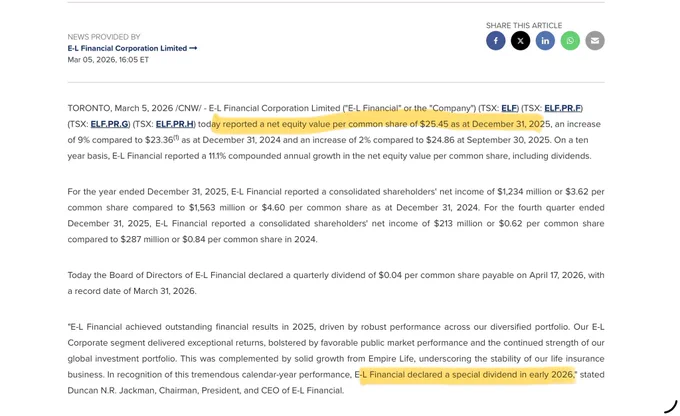The width and height of the screenshot is (680, 416).
Task: Share article on X (Twitter)
Action: (520, 41)
